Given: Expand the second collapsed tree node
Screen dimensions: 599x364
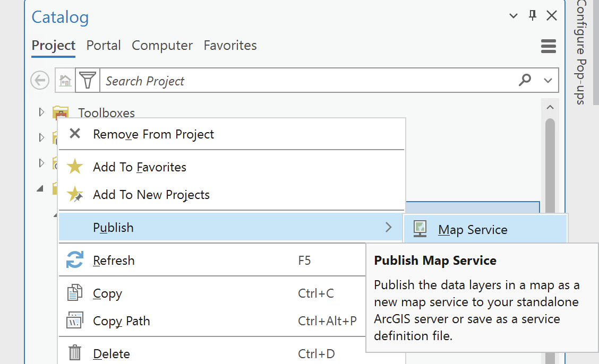Looking at the screenshot, I should point(41,137).
